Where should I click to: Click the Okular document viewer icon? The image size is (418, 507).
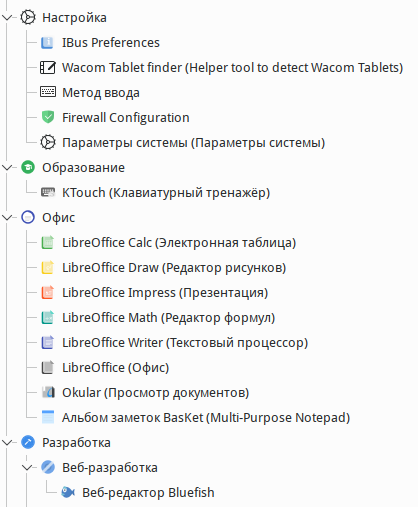click(48, 392)
